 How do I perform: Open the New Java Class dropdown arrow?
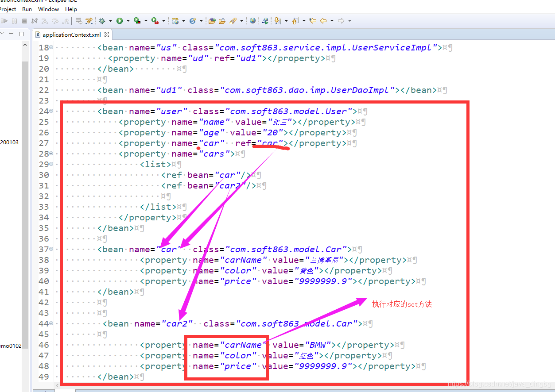point(201,21)
